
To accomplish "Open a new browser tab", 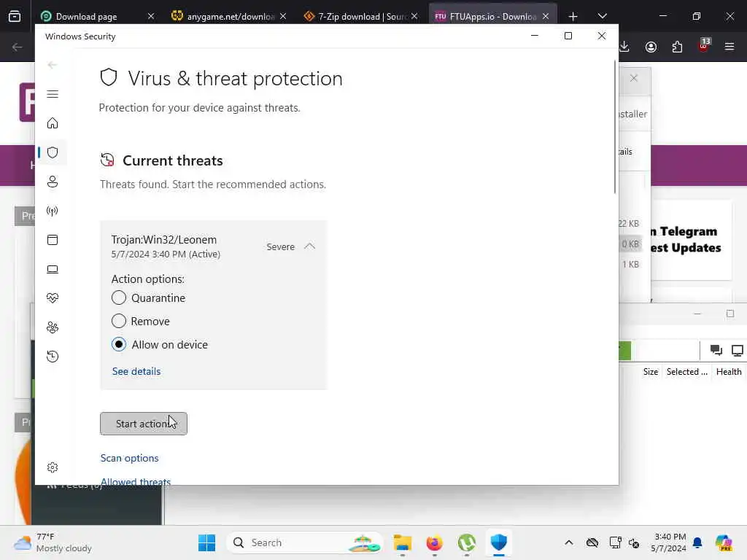I will (573, 17).
